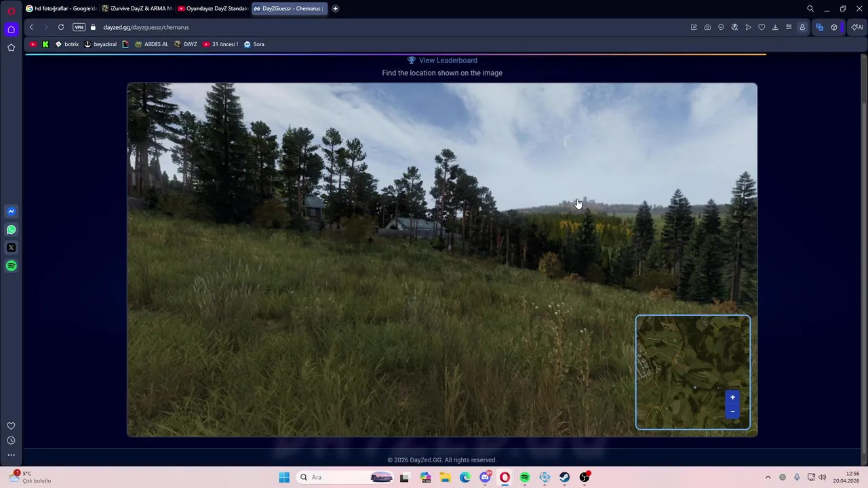The height and width of the screenshot is (488, 868).
Task: Open the ad blocker shield icon
Action: (721, 27)
